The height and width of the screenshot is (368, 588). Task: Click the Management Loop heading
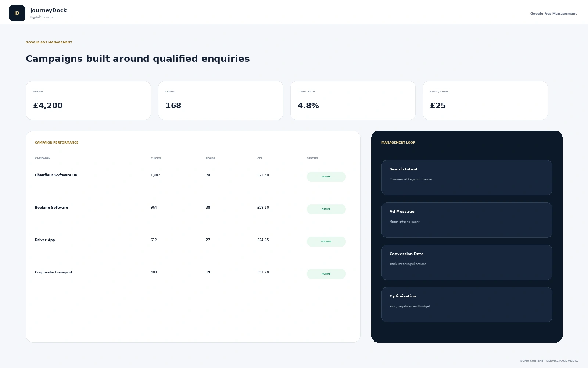point(398,142)
